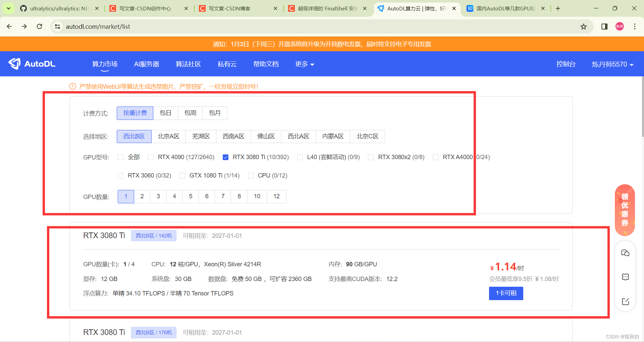Bookmark this page with the star icon
The width and height of the screenshot is (644, 342).
click(x=584, y=26)
